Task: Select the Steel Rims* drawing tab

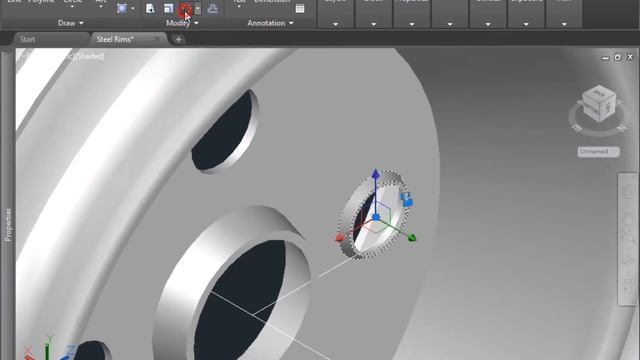Action: click(115, 39)
